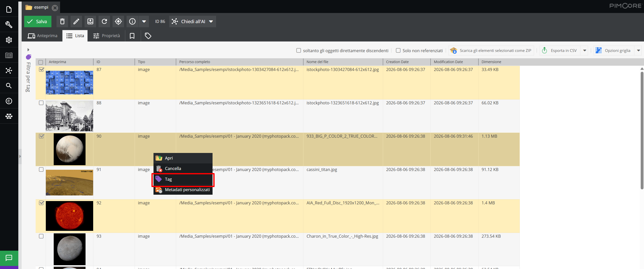Switch to the Proprietà tab
Screen dimensions: 644x269
click(x=106, y=36)
